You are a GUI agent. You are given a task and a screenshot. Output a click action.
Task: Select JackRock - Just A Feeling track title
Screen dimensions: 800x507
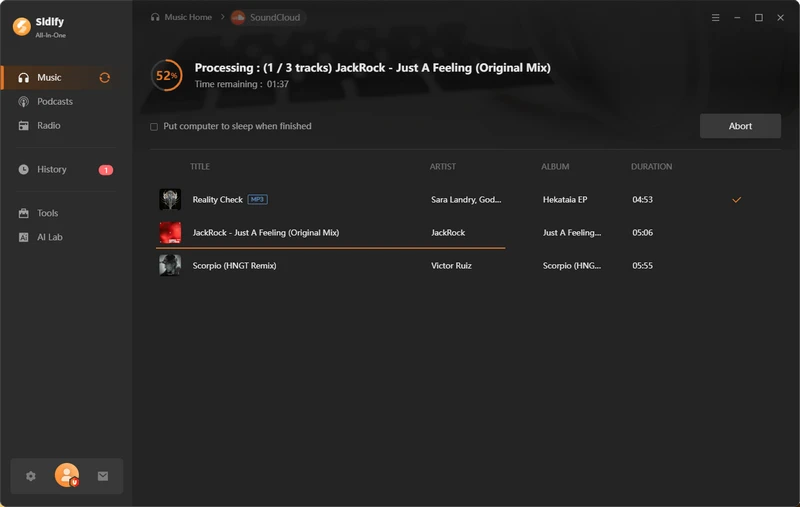point(266,233)
